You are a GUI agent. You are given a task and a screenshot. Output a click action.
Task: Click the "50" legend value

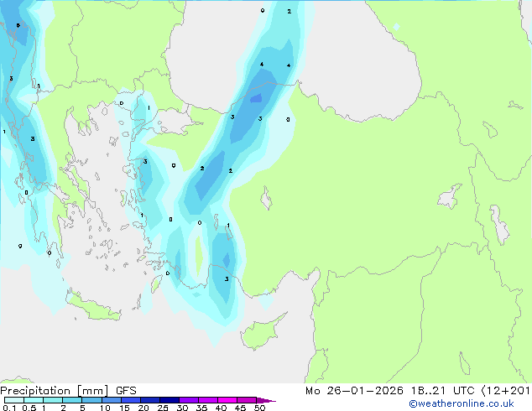pyautogui.click(x=259, y=408)
